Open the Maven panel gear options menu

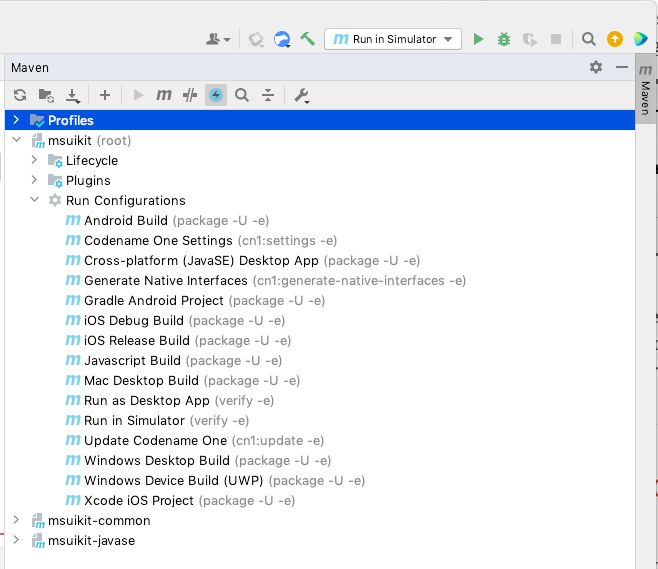596,67
